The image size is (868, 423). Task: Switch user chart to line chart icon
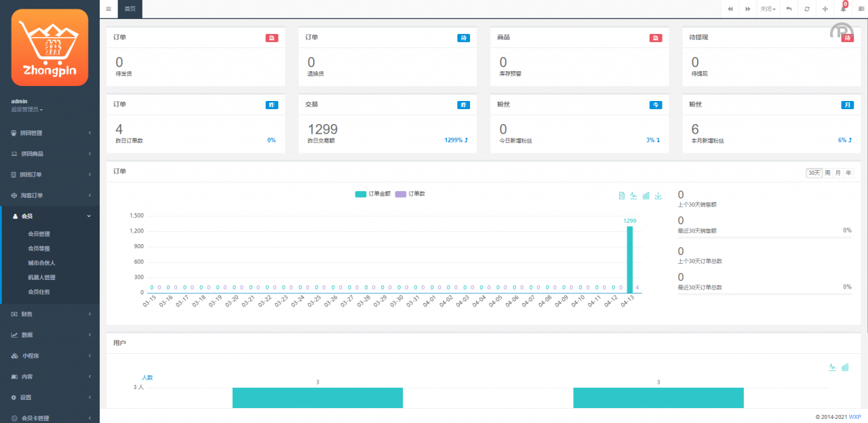832,367
